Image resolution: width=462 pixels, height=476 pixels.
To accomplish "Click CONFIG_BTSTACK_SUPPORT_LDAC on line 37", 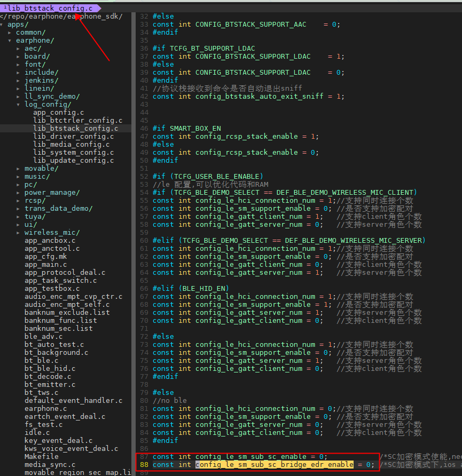I will [x=253, y=57].
